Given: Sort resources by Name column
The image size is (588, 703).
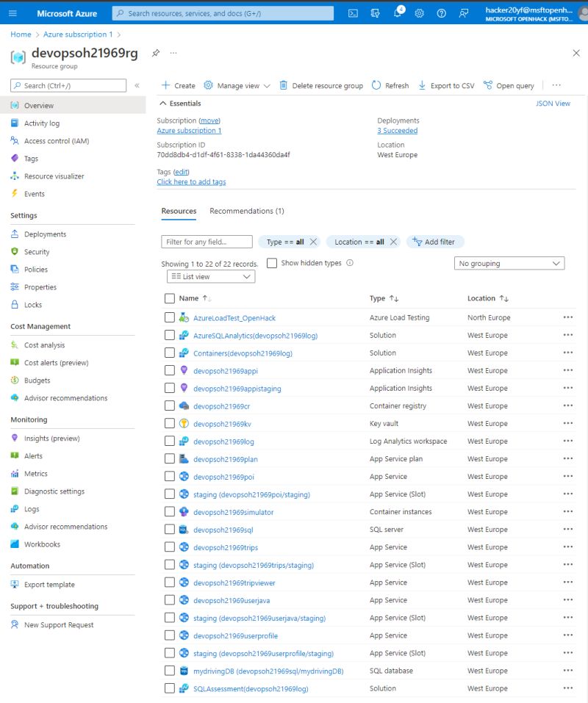Looking at the screenshot, I should (194, 298).
